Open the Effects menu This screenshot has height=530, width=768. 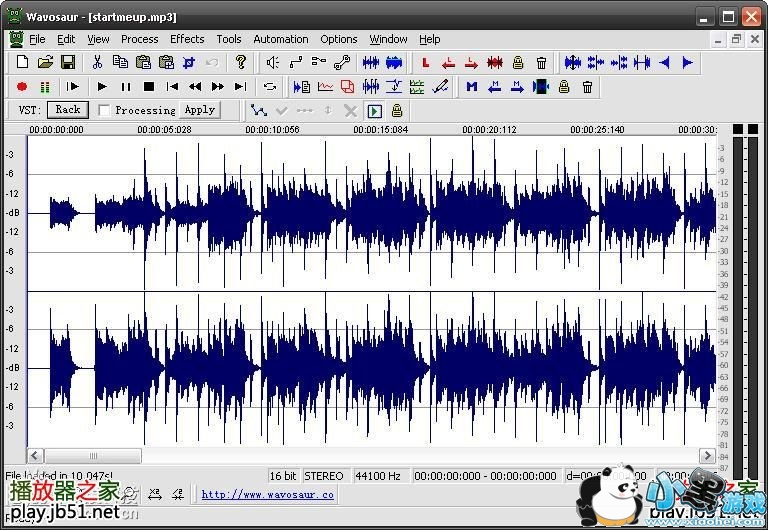coord(187,39)
